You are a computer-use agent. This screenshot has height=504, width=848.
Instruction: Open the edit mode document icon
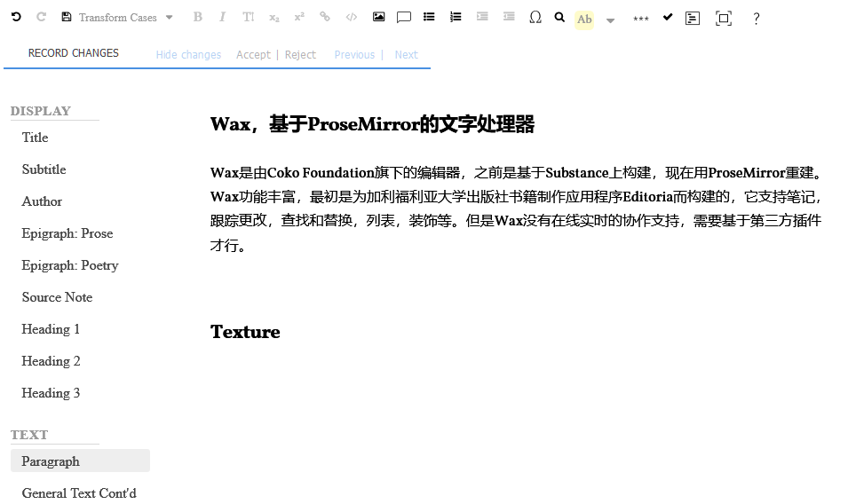[x=693, y=19]
